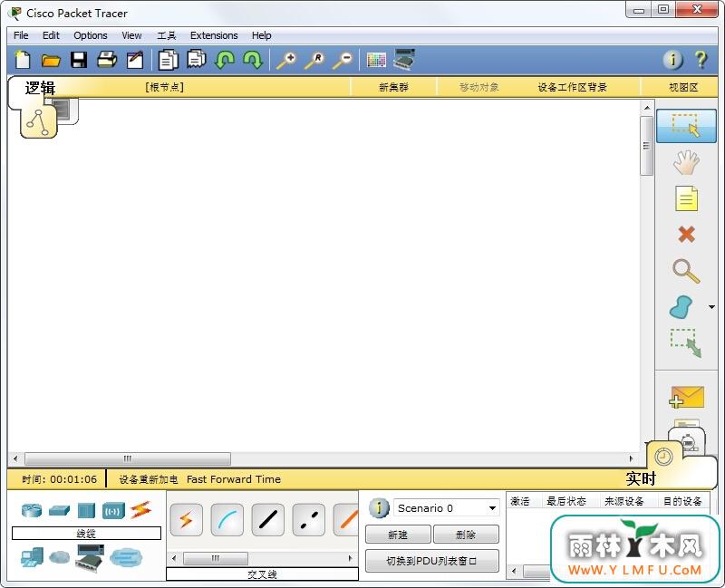Image resolution: width=725 pixels, height=588 pixels.
Task: Pick the console cable
Action: coord(227,519)
